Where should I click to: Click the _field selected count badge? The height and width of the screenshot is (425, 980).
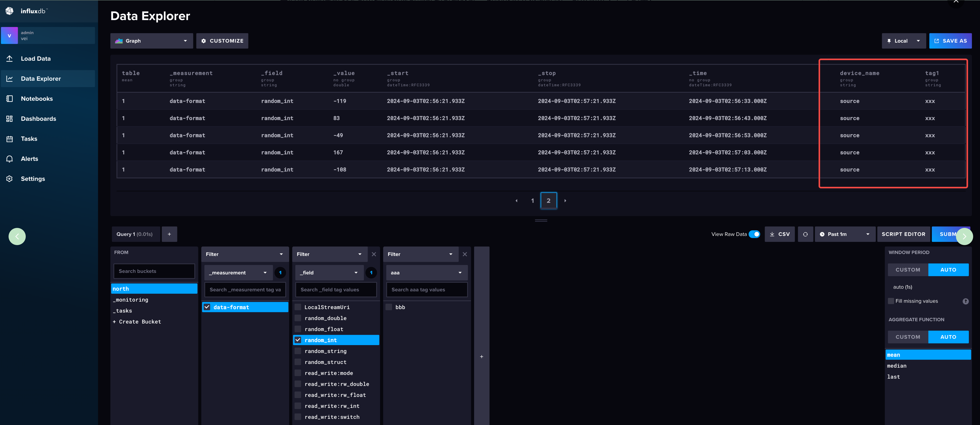pos(371,272)
